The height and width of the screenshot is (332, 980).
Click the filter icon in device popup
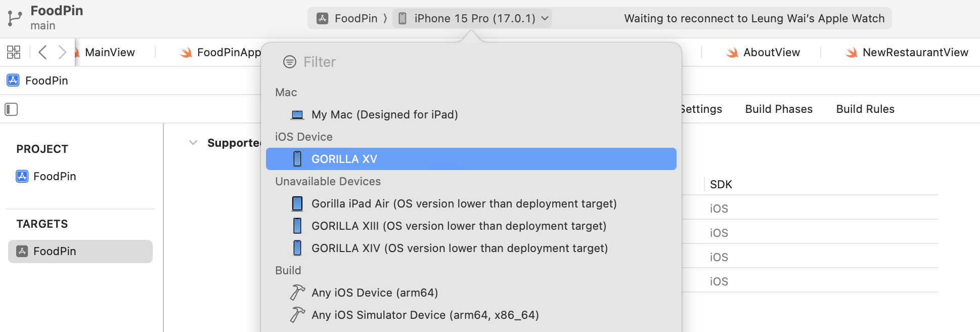click(290, 62)
